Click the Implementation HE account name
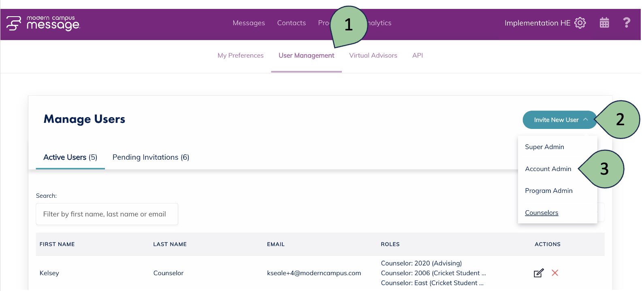The width and height of the screenshot is (644, 291). coord(537,23)
